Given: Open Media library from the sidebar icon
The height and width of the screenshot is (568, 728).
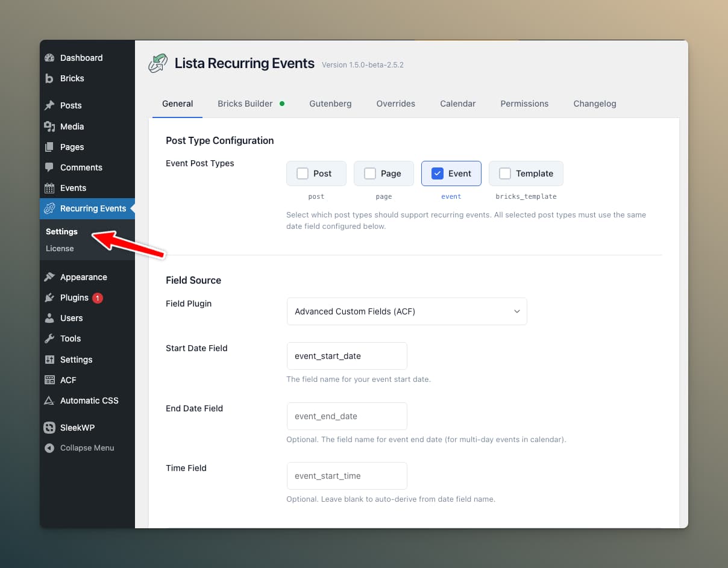Looking at the screenshot, I should (50, 126).
